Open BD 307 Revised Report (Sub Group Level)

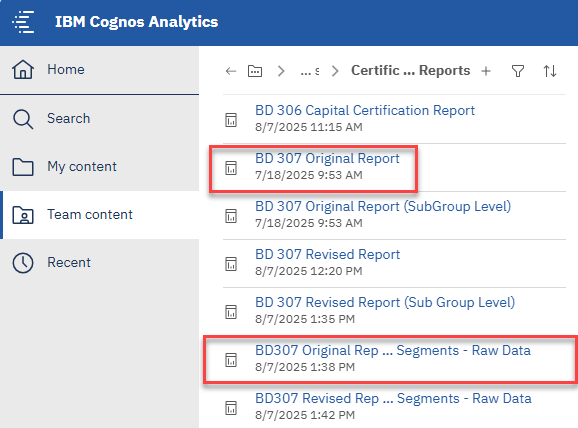pyautogui.click(x=385, y=302)
